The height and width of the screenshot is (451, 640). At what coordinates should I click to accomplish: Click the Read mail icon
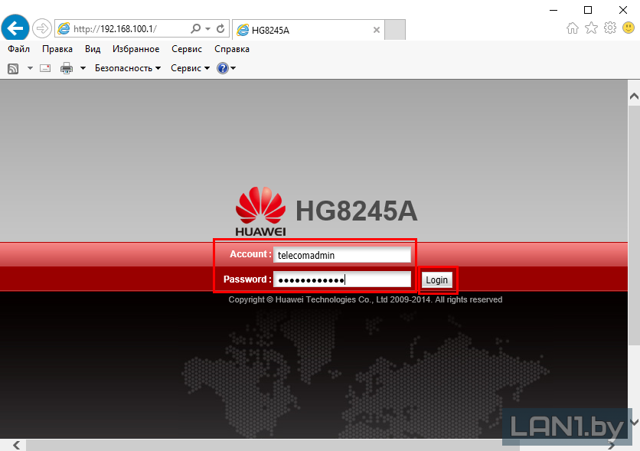coord(45,68)
